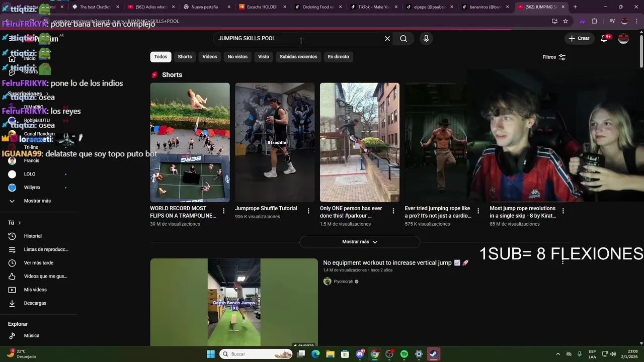This screenshot has width=644, height=362.
Task: Show hidden system tray icons chevron
Action: pos(558,354)
